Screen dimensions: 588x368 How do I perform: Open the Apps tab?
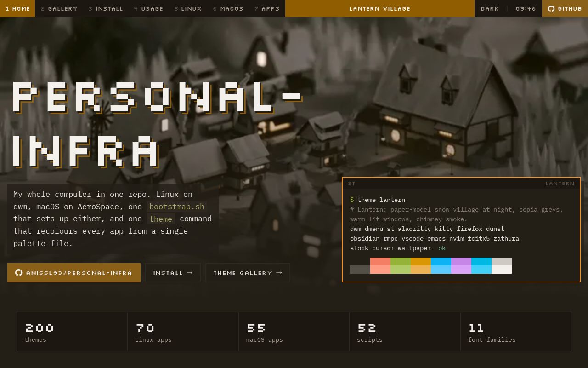point(267,8)
